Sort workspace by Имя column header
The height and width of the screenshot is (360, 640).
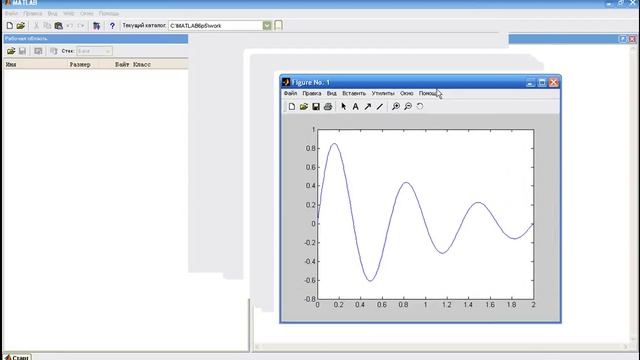(11, 64)
